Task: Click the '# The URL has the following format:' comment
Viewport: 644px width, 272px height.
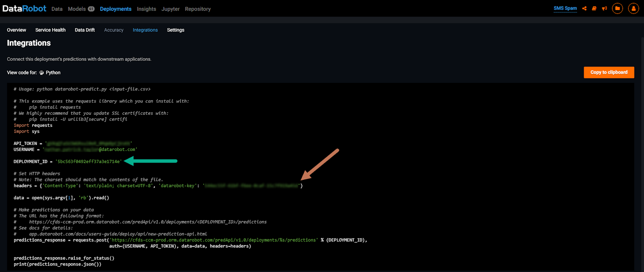Action: coord(59,216)
